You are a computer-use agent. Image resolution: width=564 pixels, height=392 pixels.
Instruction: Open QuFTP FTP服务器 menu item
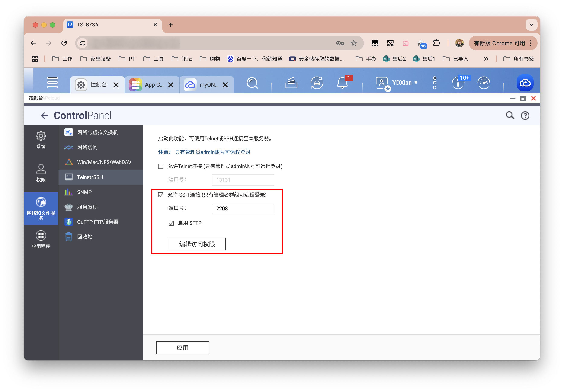pos(101,222)
